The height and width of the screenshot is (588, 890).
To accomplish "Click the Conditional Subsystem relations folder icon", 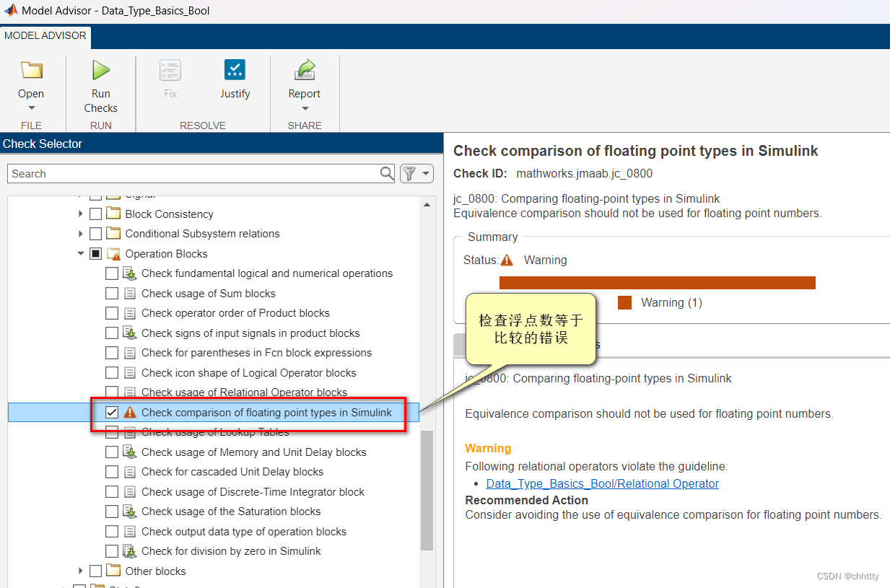I will click(x=113, y=233).
